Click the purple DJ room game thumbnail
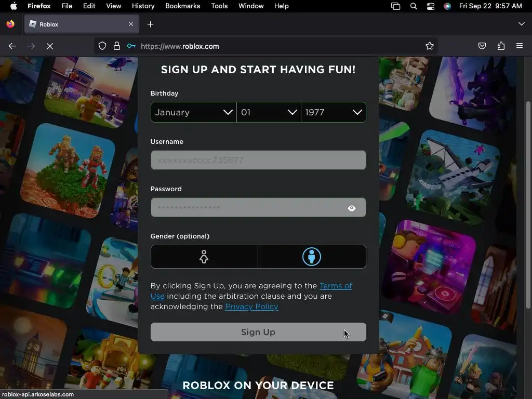The image size is (532, 399). [430, 267]
